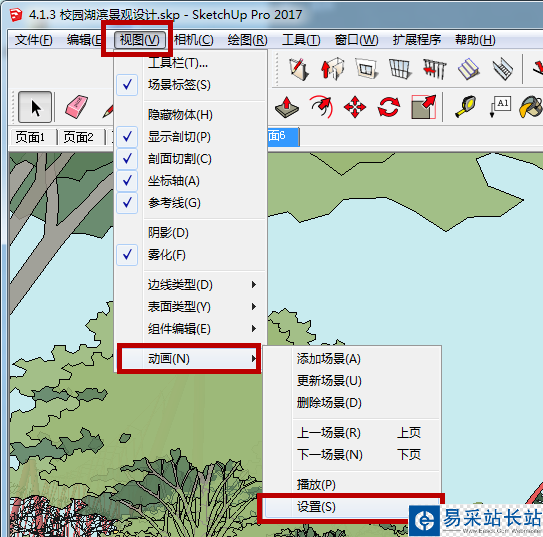Screen dimensions: 543x537
Task: Choose 播放(P) animation entry
Action: (351, 485)
